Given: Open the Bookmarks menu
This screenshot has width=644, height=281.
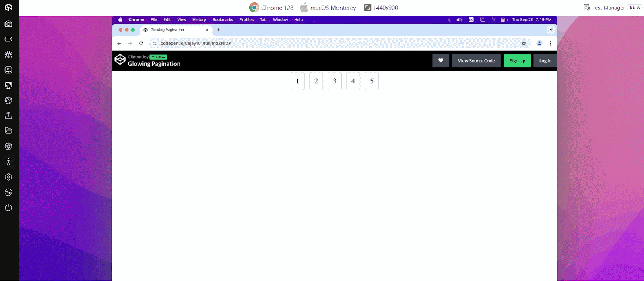Looking at the screenshot, I should pos(223,19).
